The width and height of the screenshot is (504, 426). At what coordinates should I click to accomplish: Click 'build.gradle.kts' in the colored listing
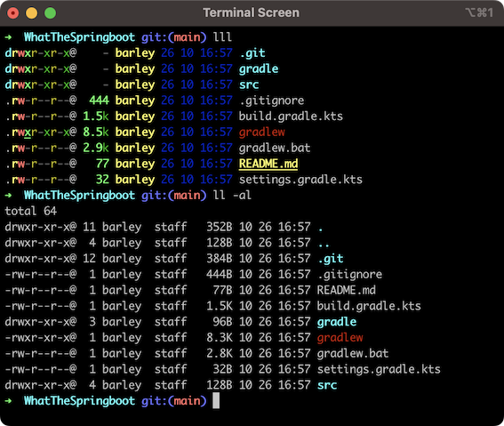tap(291, 117)
